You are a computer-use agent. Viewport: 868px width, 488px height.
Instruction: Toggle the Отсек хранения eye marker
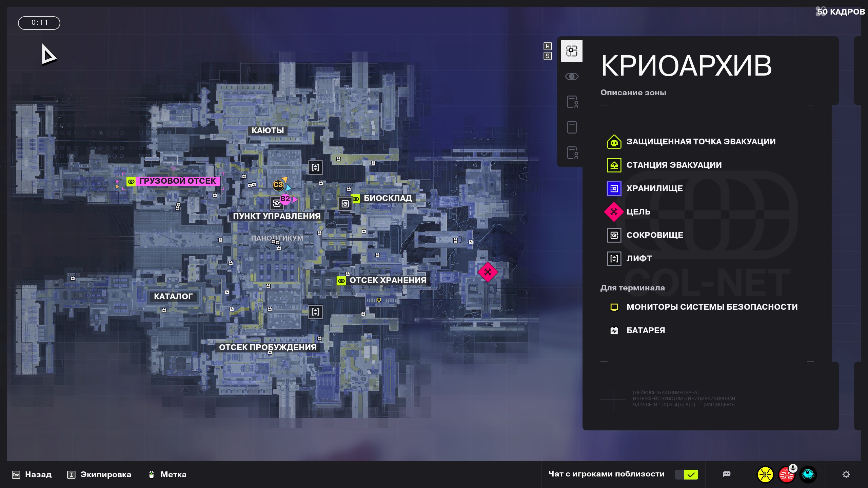[341, 281]
